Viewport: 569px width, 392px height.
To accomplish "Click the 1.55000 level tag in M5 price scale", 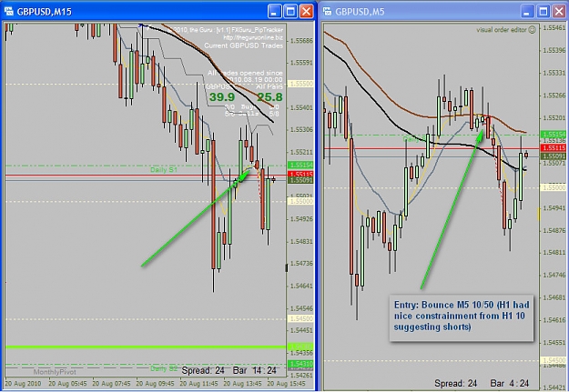I will pyautogui.click(x=553, y=187).
